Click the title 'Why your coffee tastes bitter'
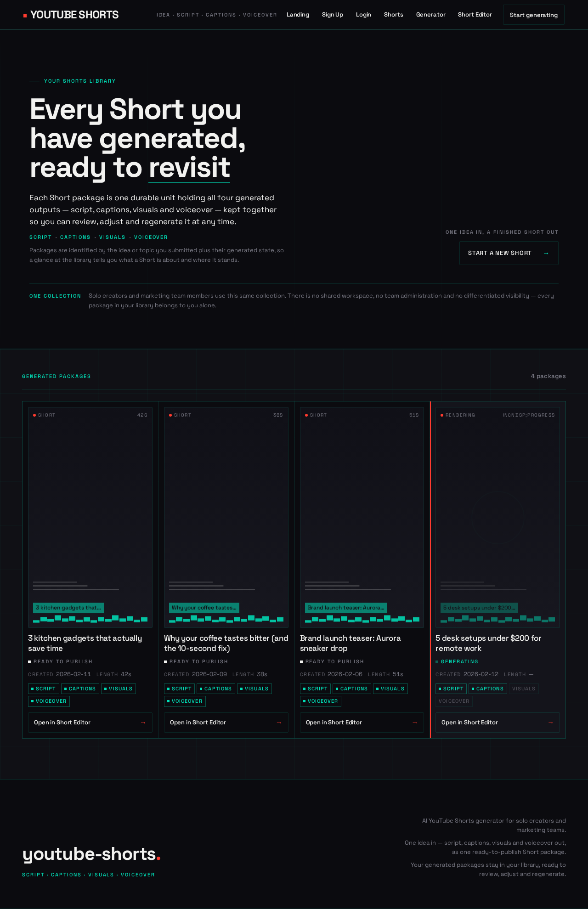This screenshot has width=588, height=909. (226, 644)
